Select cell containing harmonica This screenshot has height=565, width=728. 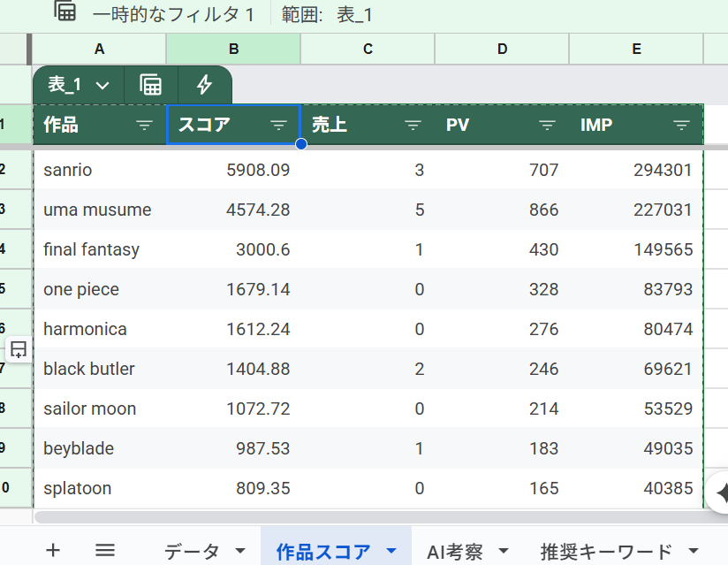(99, 329)
